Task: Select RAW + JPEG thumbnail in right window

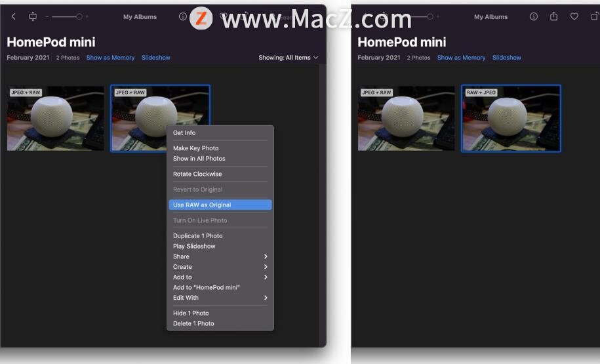Action: pos(511,118)
